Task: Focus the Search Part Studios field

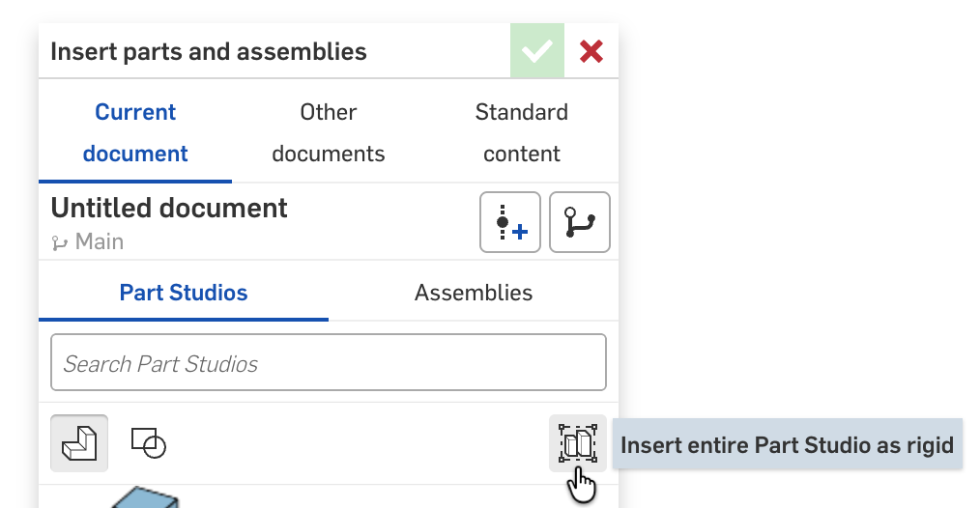Action: click(x=329, y=363)
